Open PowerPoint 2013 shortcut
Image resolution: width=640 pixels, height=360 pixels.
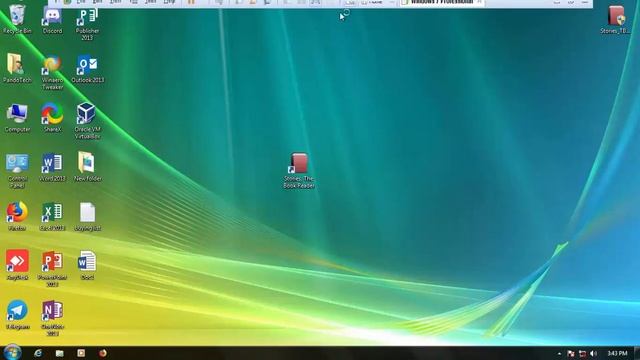(x=52, y=269)
